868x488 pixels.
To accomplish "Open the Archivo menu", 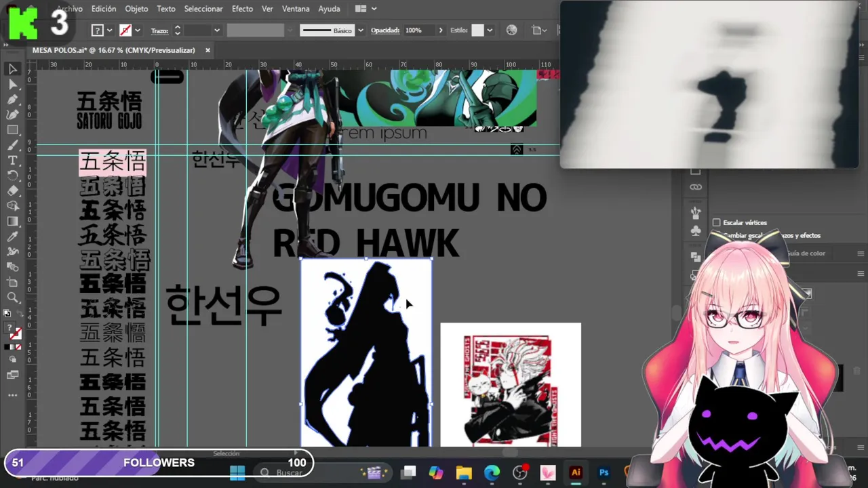I will pyautogui.click(x=70, y=9).
